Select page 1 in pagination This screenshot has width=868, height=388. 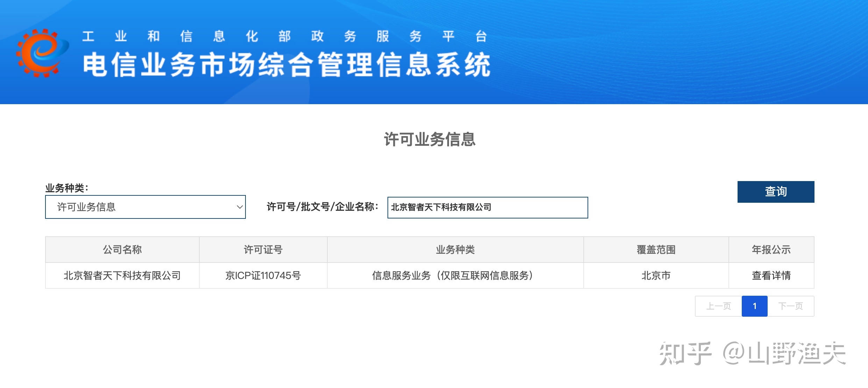754,306
